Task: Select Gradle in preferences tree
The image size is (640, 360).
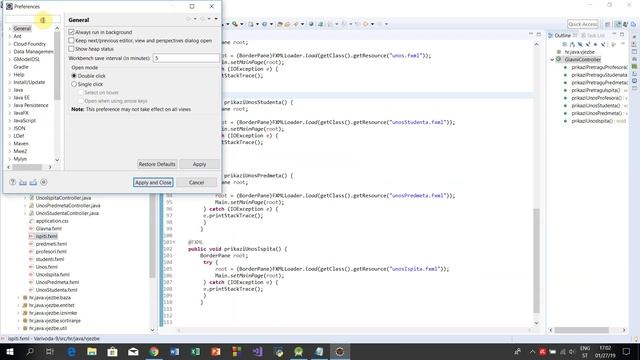Action: 21,67
